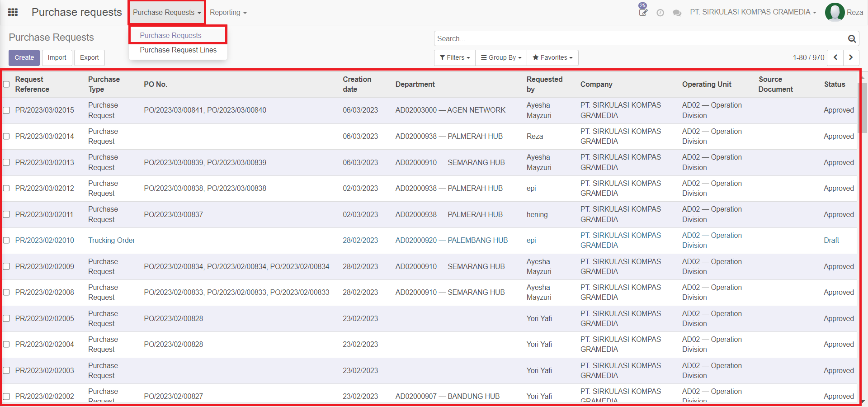
Task: Sort by Requested by column header
Action: 544,84
